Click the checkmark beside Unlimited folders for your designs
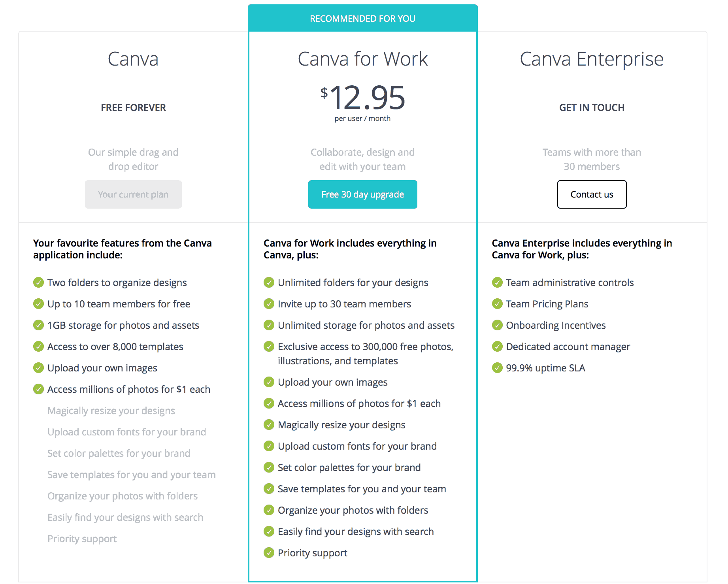Viewport: 728px width, 584px height. coord(269,283)
